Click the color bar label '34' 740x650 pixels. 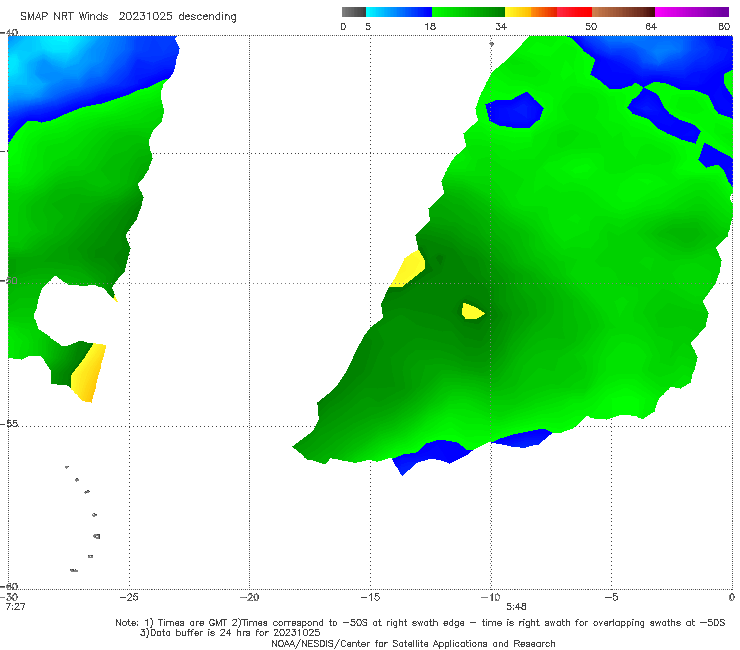501,27
